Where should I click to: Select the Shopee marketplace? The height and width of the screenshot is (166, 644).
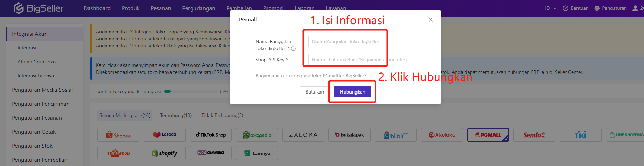[118, 135]
